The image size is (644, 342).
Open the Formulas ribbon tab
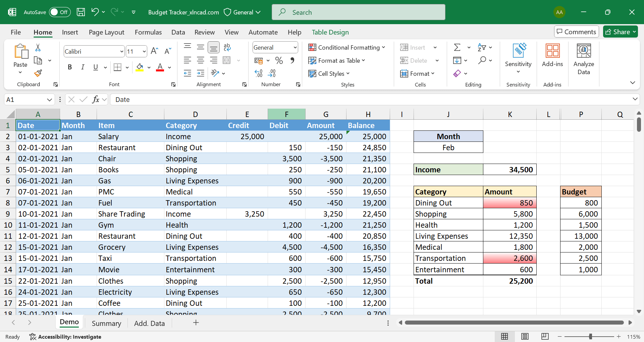tap(148, 33)
